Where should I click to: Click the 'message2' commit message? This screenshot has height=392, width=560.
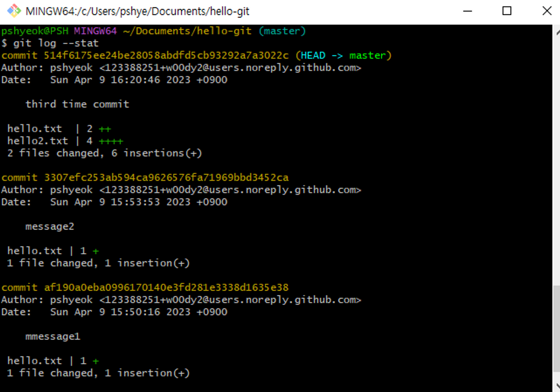tap(50, 226)
